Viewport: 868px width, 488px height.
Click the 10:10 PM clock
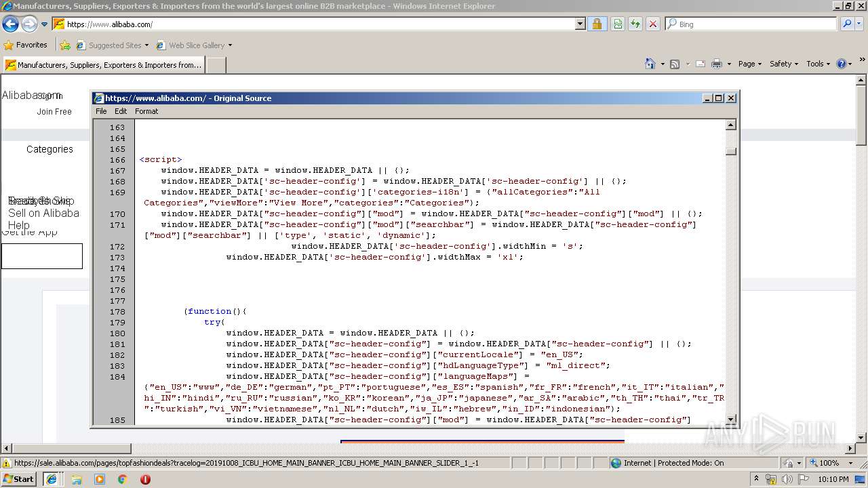833,479
